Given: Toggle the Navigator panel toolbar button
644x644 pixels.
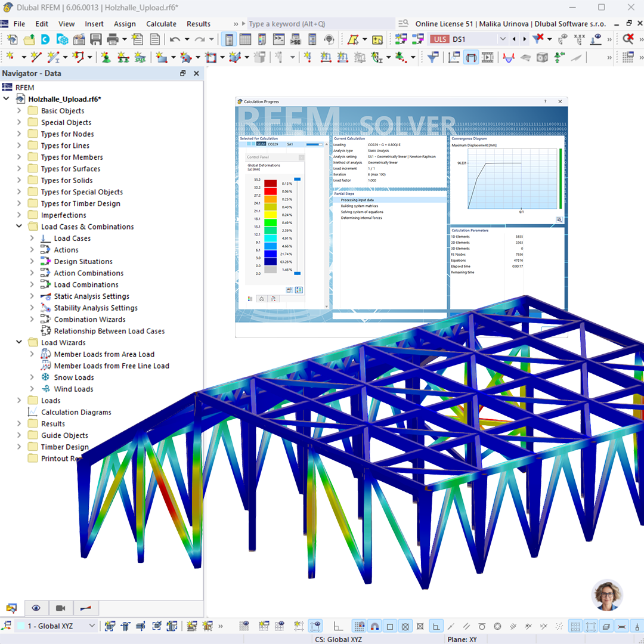Looking at the screenshot, I should 229,39.
